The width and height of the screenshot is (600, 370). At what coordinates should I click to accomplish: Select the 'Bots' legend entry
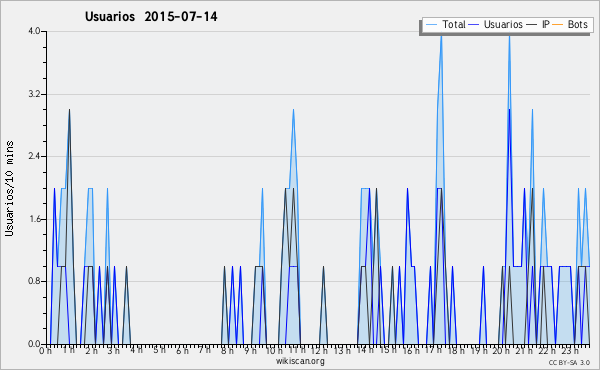577,24
